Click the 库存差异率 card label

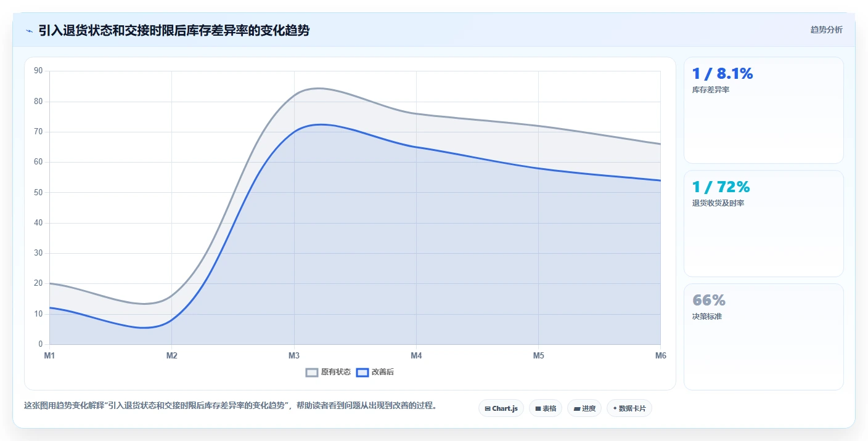click(711, 90)
